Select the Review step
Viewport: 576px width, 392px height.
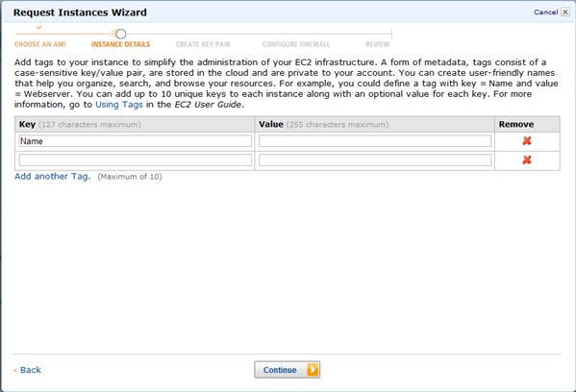pyautogui.click(x=377, y=44)
